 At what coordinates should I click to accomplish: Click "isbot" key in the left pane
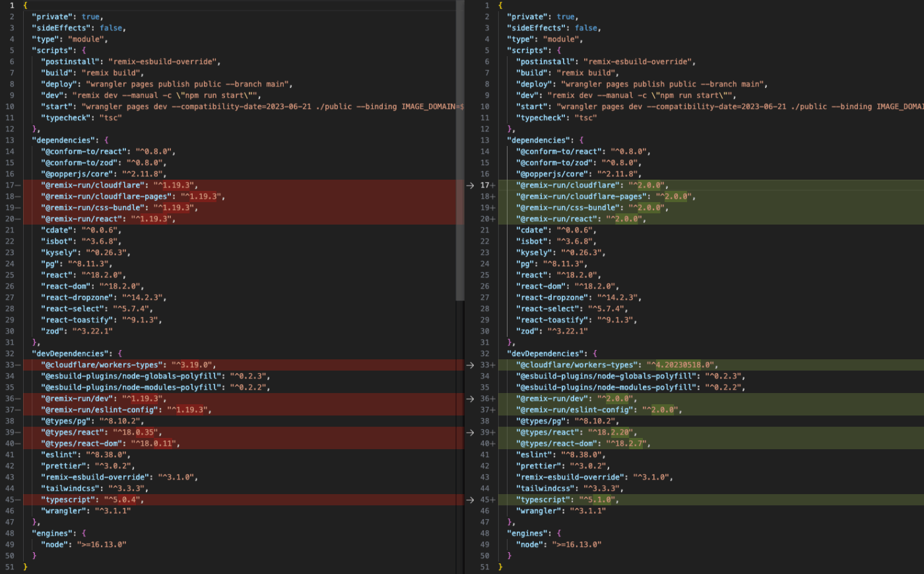click(x=57, y=242)
